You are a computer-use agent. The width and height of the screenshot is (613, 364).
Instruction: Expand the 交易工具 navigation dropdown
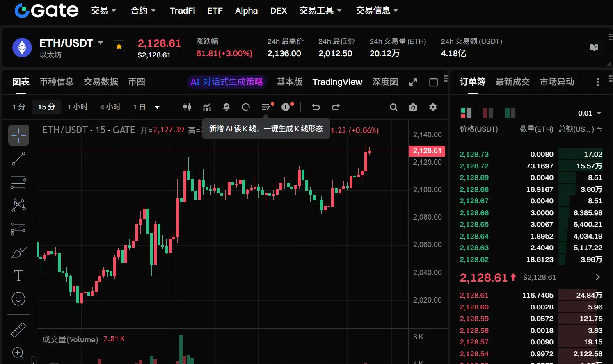pyautogui.click(x=320, y=11)
